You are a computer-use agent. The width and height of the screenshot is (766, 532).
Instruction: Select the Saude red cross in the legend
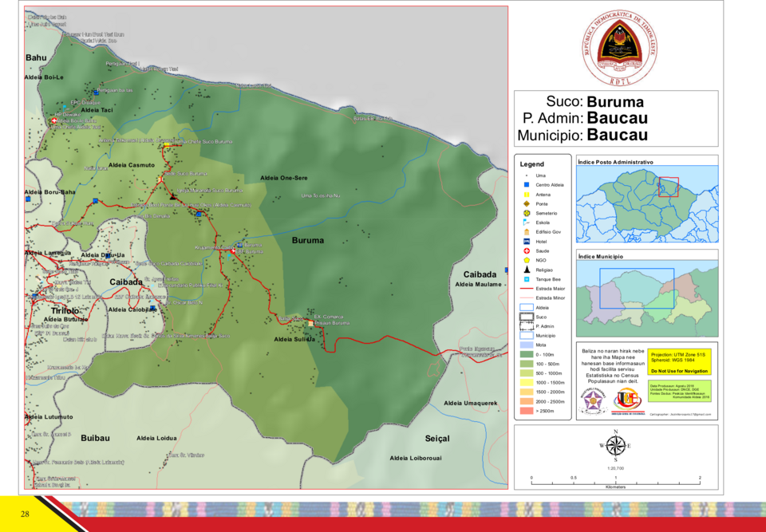(527, 250)
